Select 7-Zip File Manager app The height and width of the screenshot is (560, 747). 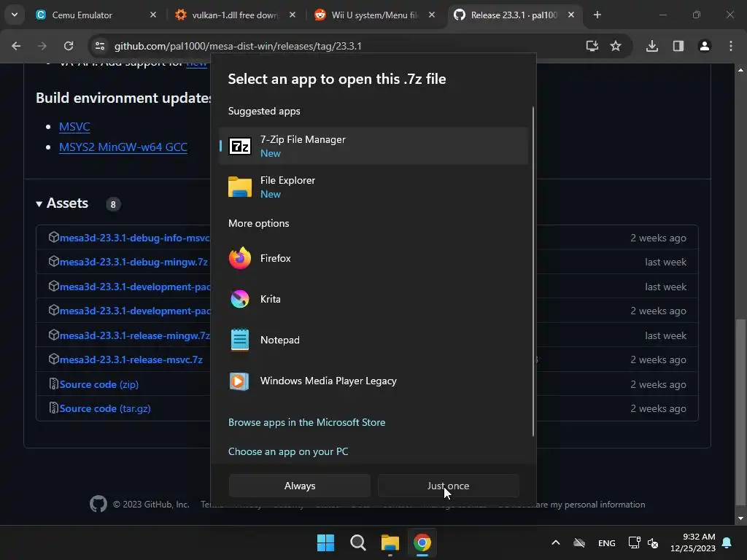[373, 146]
